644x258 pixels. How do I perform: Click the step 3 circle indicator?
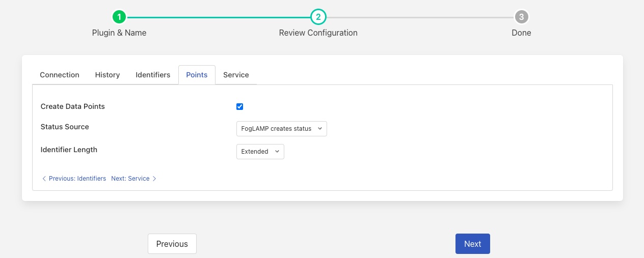[521, 17]
